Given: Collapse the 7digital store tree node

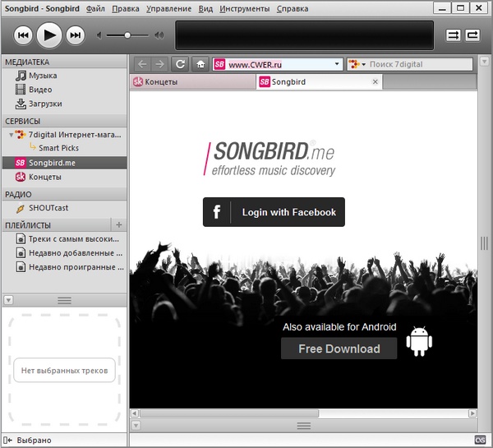Looking at the screenshot, I should coord(10,134).
